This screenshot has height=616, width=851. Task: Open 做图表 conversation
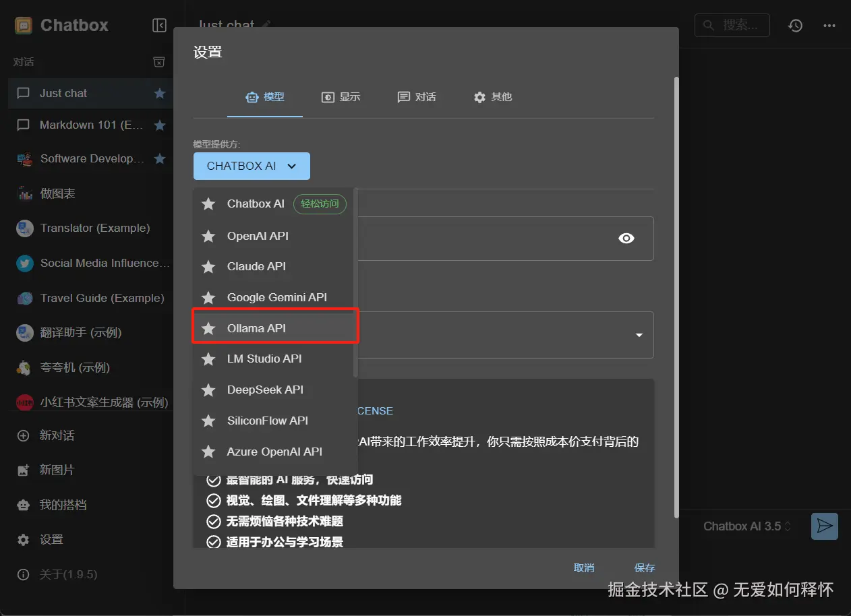coord(90,193)
